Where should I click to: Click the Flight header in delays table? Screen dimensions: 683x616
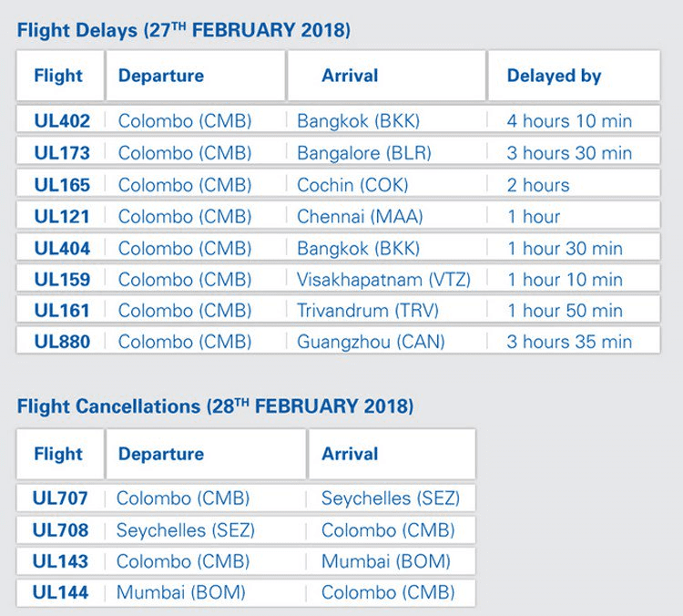[x=58, y=76]
